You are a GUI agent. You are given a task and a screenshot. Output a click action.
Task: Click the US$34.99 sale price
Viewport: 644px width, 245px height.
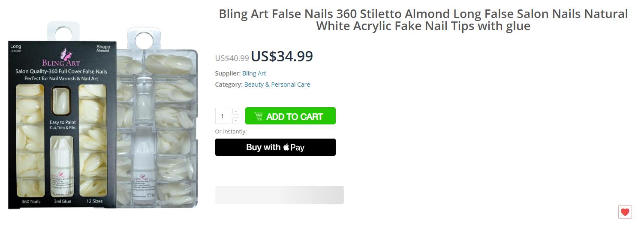tap(282, 56)
